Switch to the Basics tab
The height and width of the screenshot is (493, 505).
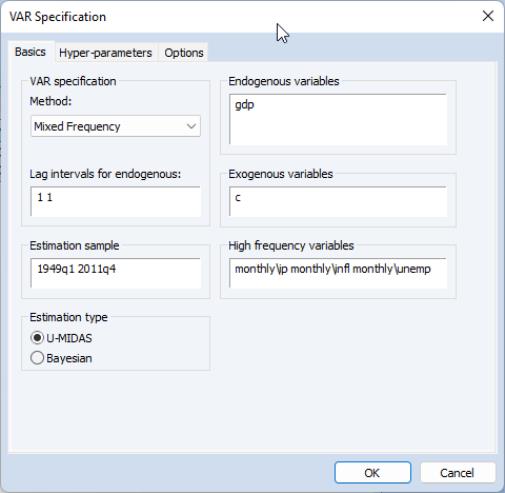30,52
